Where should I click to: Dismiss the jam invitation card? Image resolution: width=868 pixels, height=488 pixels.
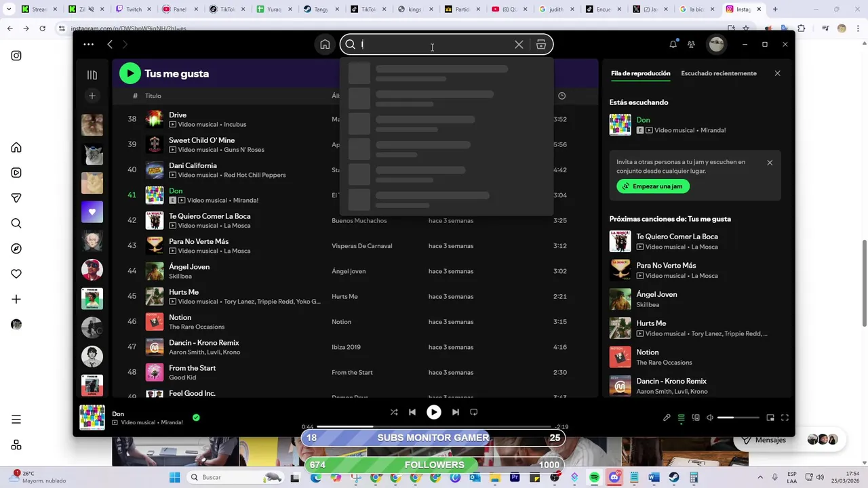pos(770,163)
